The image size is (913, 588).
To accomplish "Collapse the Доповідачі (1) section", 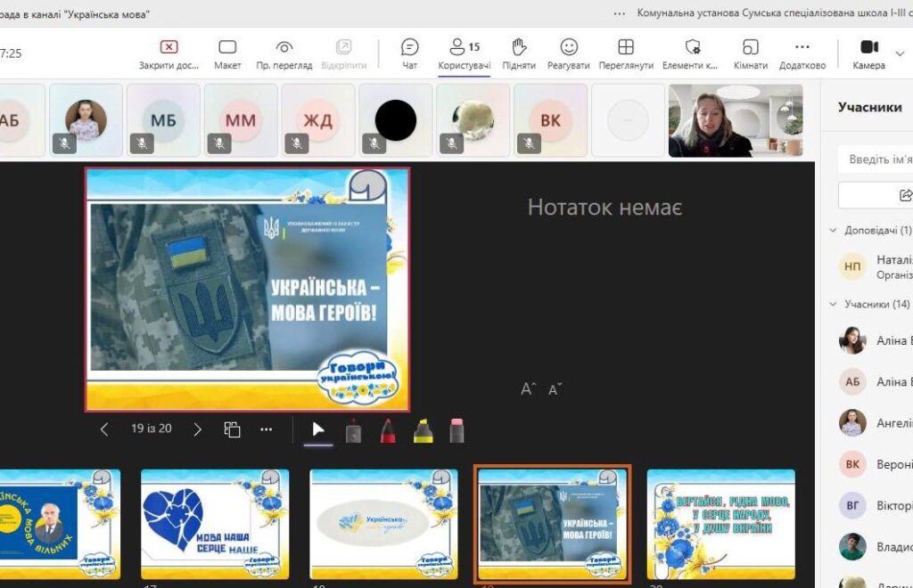I will tap(833, 231).
